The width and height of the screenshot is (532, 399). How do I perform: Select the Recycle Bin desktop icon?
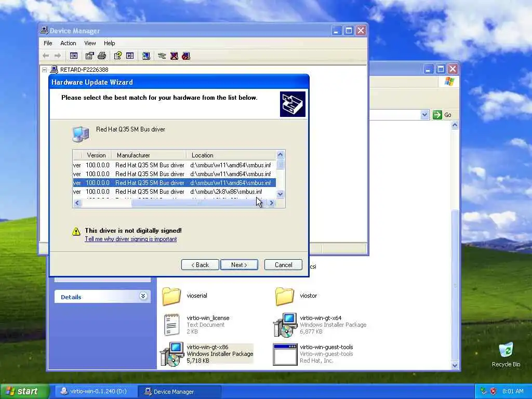click(506, 350)
